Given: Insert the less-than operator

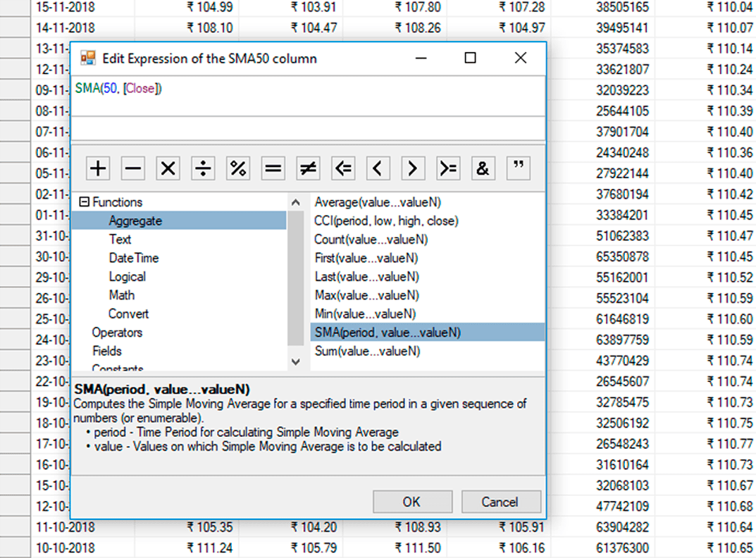Looking at the screenshot, I should [378, 168].
